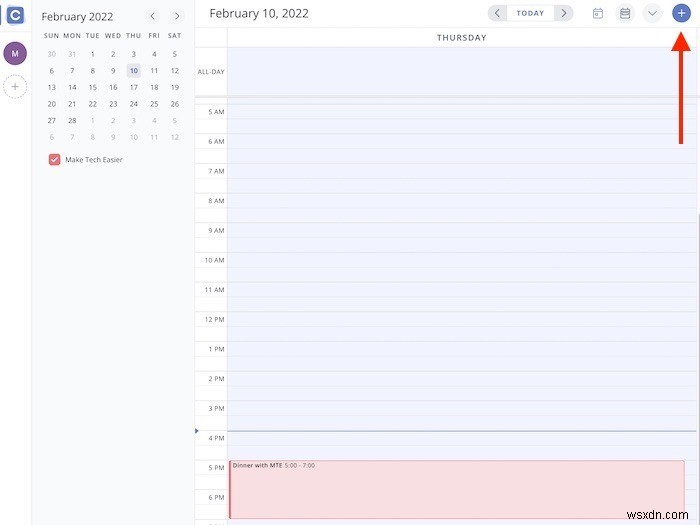This screenshot has height=525, width=700.
Task: Uncheck the Make Tech Easier calendar
Action: [x=54, y=159]
